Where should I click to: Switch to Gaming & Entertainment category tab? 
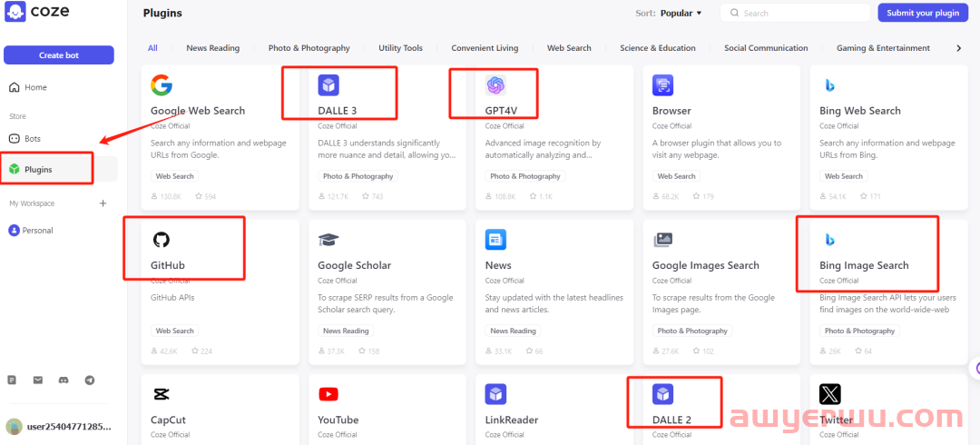(883, 48)
